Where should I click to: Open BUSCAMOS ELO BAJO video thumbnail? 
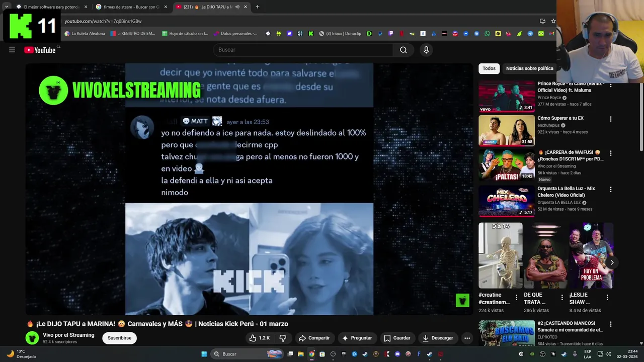point(507,333)
